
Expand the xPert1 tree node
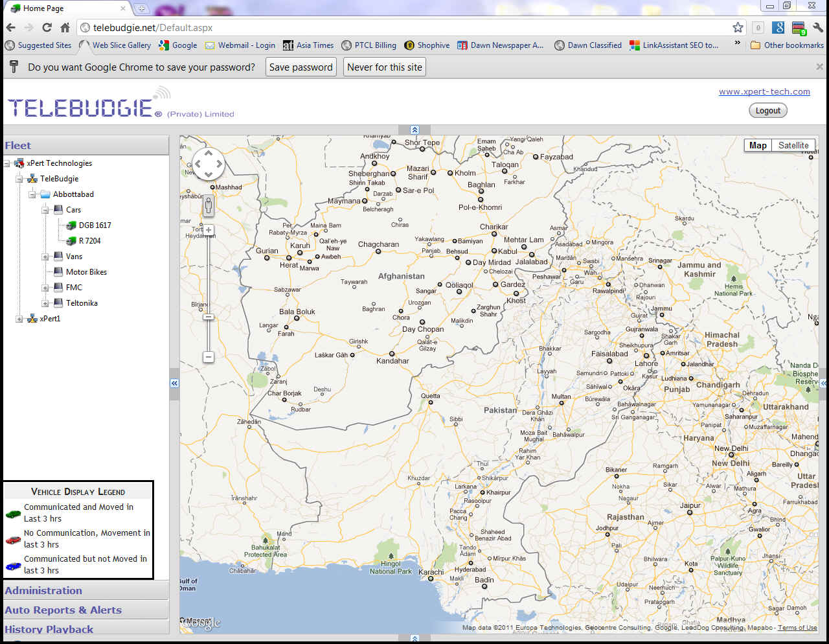(x=19, y=319)
